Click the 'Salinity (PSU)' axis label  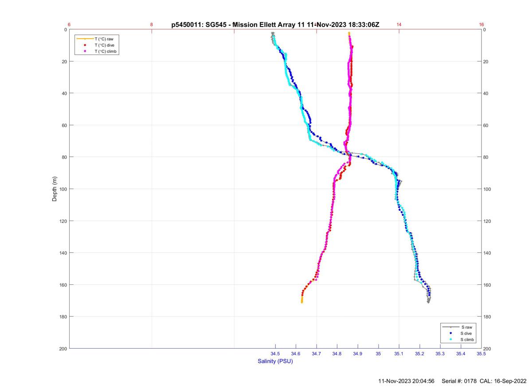pyautogui.click(x=275, y=361)
